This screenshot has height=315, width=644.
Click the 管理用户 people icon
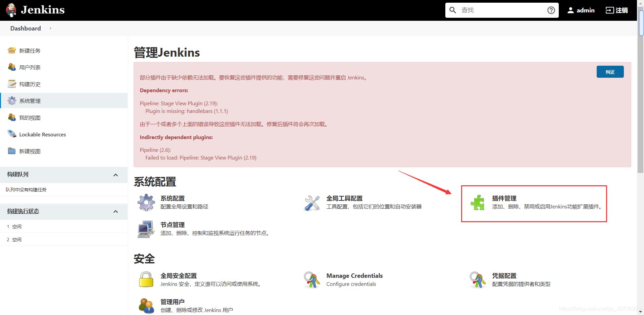(146, 306)
